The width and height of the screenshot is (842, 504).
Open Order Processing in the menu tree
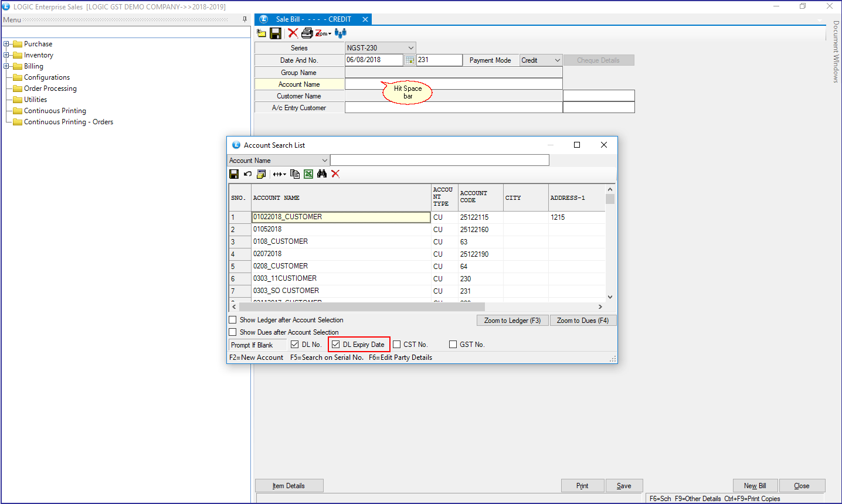click(x=50, y=88)
